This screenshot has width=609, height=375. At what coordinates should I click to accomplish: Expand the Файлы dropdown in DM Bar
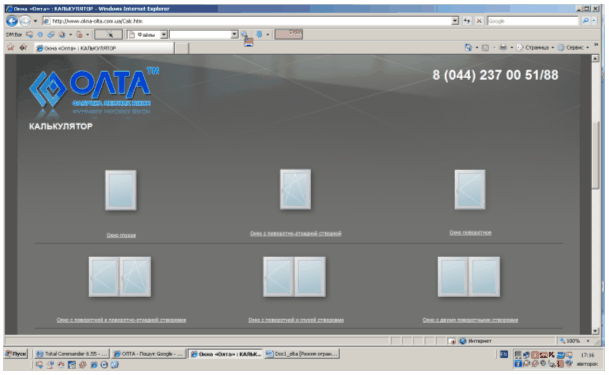click(x=164, y=35)
